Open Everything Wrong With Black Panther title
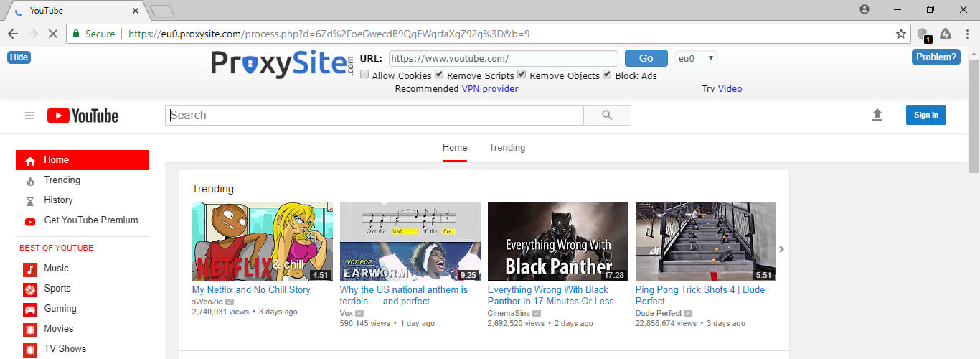This screenshot has width=980, height=359. tap(551, 295)
